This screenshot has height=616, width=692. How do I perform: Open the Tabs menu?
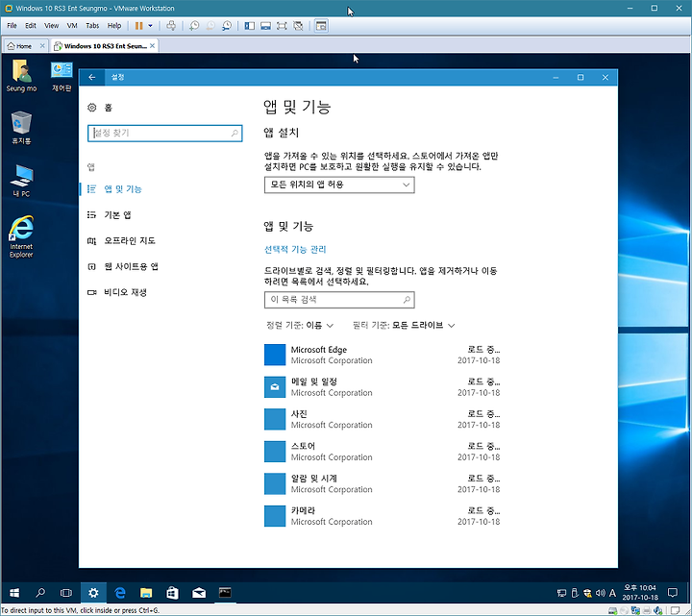[92, 26]
